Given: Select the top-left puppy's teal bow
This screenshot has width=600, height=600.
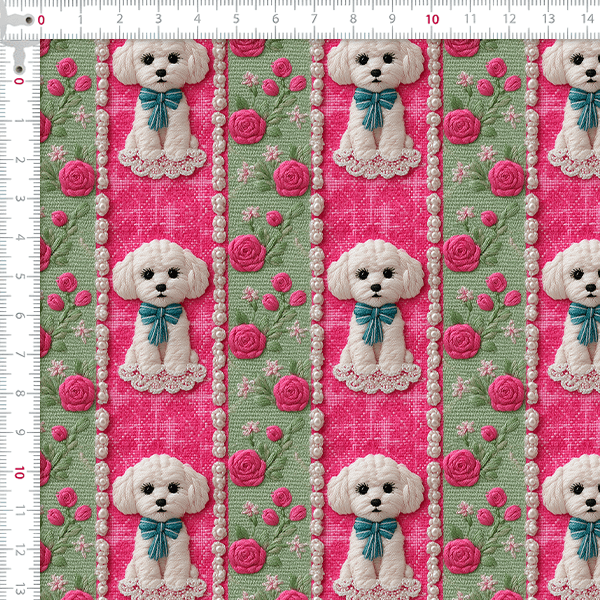Looking at the screenshot, I should pos(157,103).
